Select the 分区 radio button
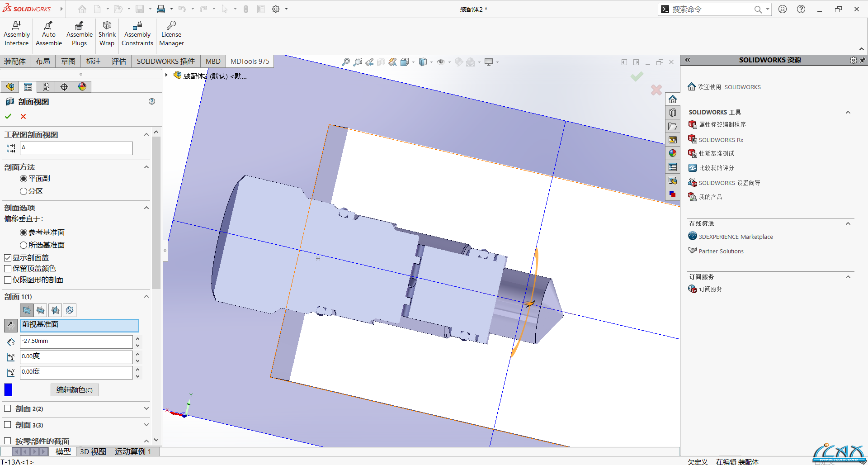The width and height of the screenshot is (868, 465). tap(24, 191)
